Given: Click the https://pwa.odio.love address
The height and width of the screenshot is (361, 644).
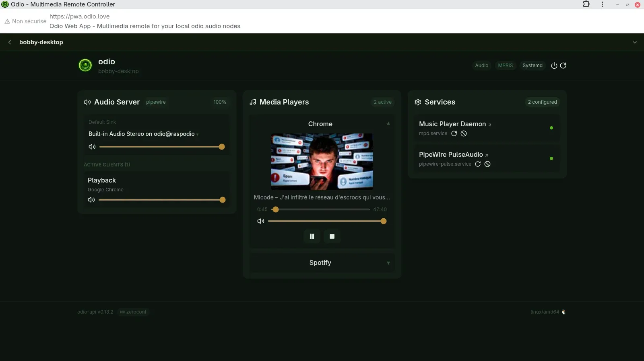Looking at the screenshot, I should coord(80,16).
